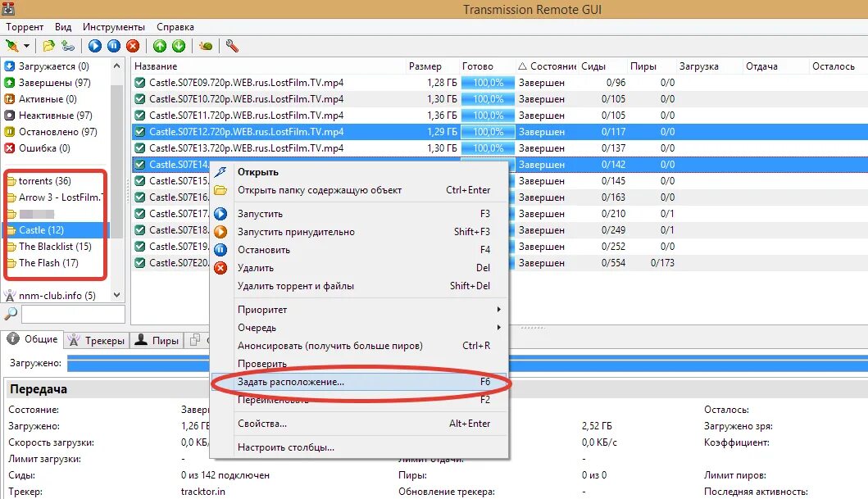
Task: Pause the selected torrent via toolbar
Action: 113,46
